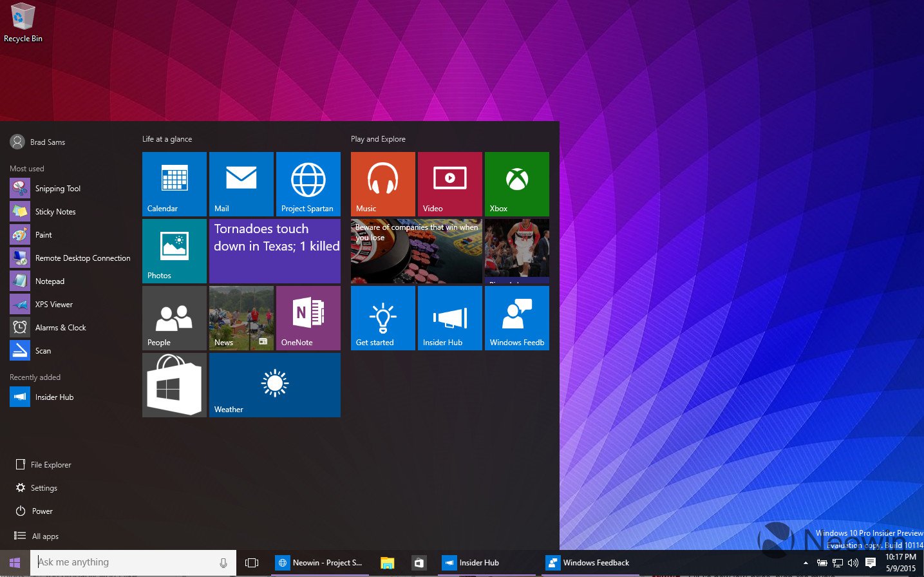This screenshot has height=577, width=924.
Task: Launch the Weather tile
Action: [274, 385]
